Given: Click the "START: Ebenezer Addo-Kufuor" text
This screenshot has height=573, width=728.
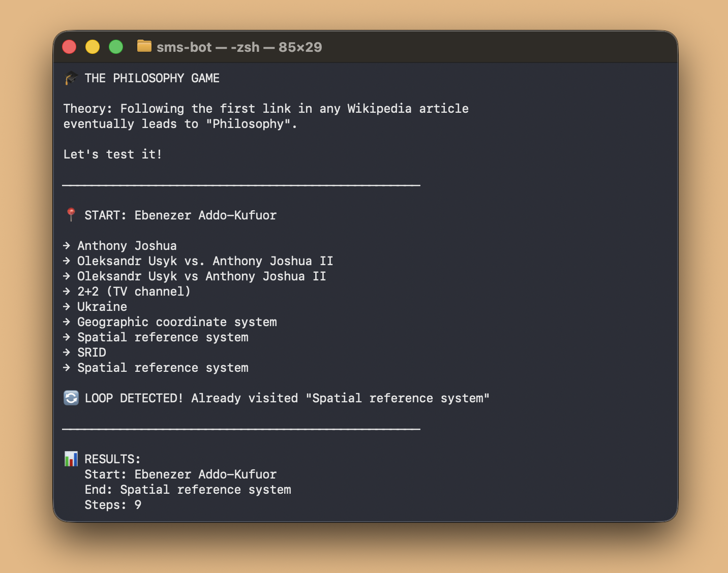Looking at the screenshot, I should click(x=180, y=215).
